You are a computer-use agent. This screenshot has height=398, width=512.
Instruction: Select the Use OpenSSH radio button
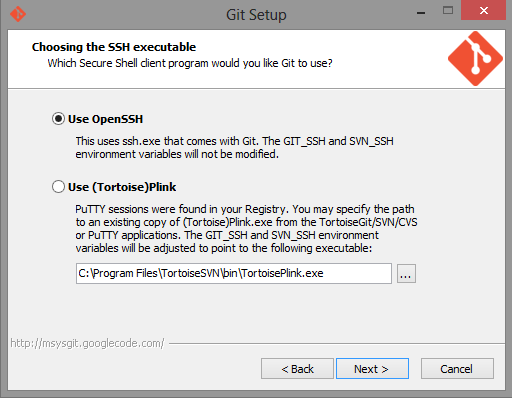(58, 119)
